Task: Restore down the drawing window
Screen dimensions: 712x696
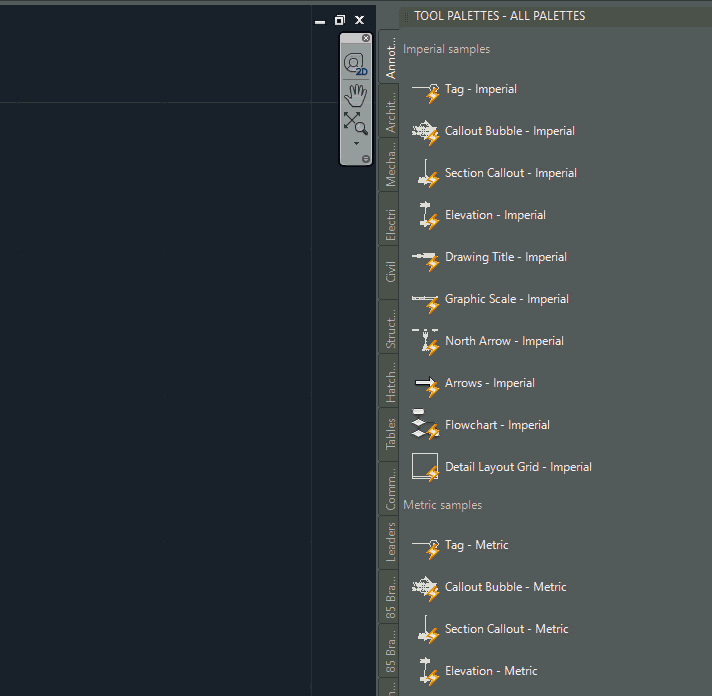Action: point(340,20)
